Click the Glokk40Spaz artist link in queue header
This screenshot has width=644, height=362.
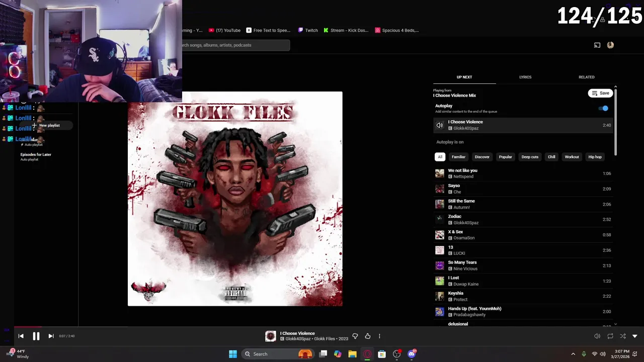pyautogui.click(x=466, y=128)
